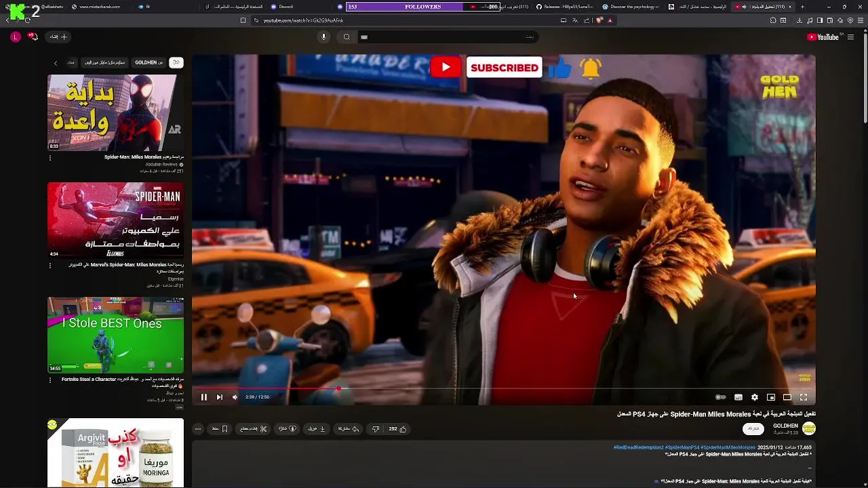Show more filter chips with the arrow
Image resolution: width=868 pixels, height=488 pixels.
click(56, 63)
